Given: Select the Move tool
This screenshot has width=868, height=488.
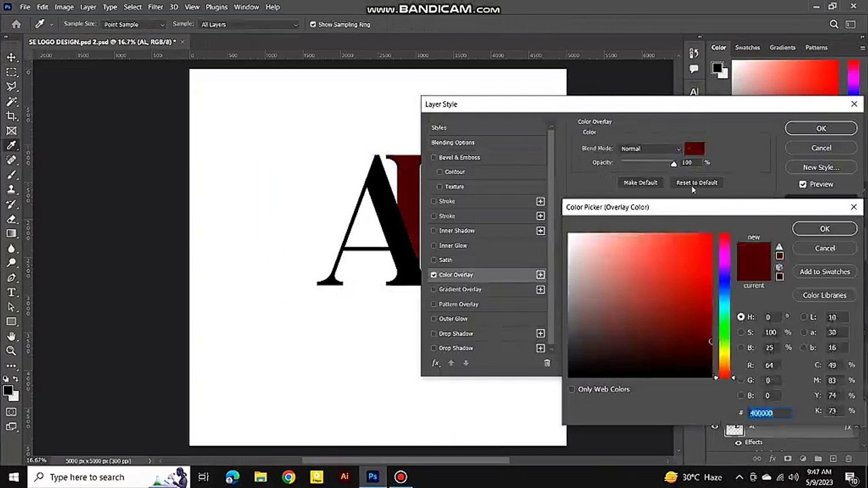Looking at the screenshot, I should click(x=12, y=57).
